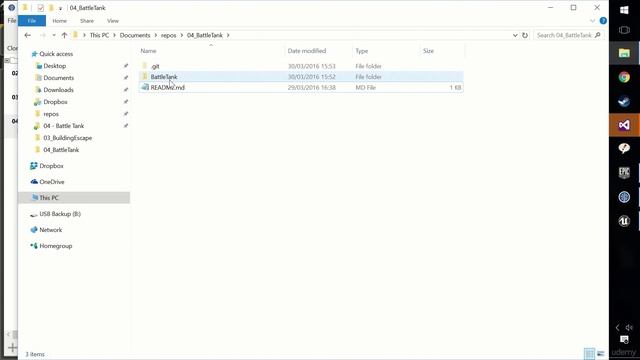The width and height of the screenshot is (640, 360).
Task: Navigate to repos breadcrumb
Action: 169,35
